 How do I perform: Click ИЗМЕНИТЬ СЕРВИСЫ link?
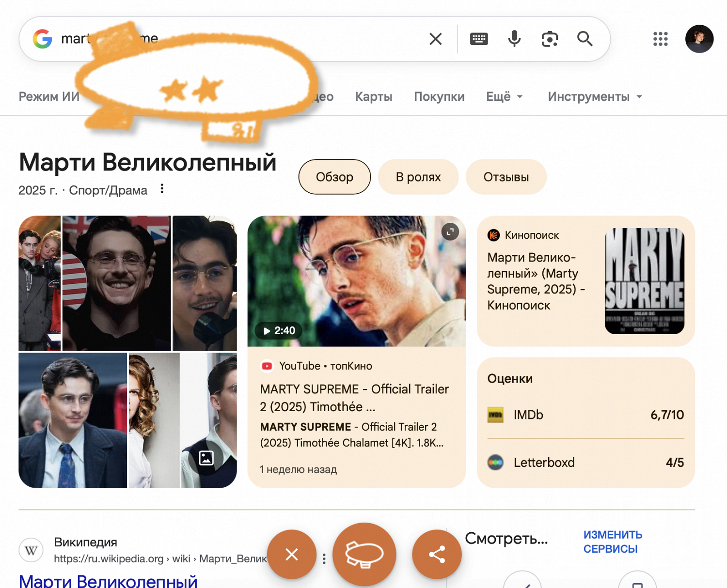click(612, 542)
